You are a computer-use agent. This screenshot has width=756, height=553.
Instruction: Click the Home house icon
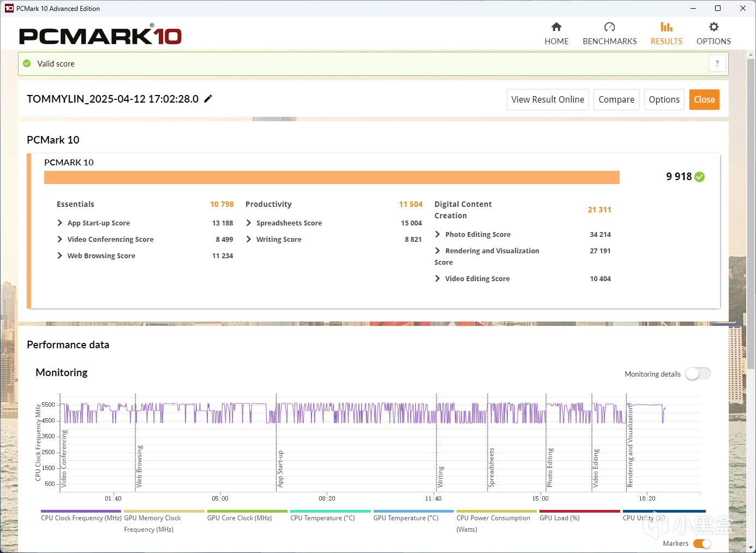[556, 27]
